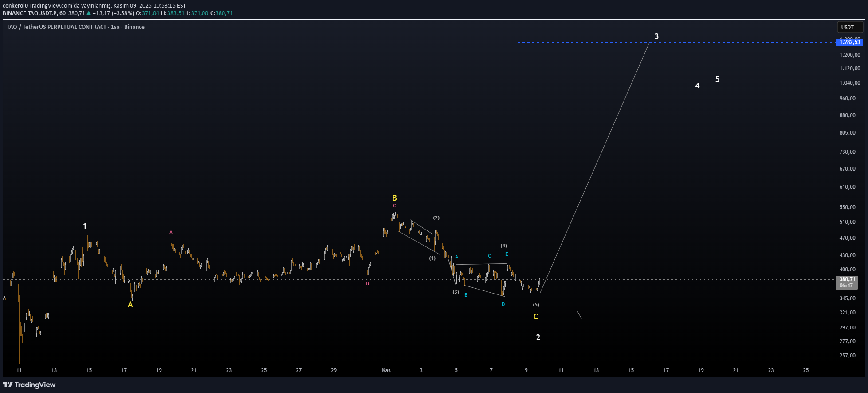This screenshot has height=393, width=868.
Task: Click the blue 1.282,53 price target label
Action: [x=849, y=42]
